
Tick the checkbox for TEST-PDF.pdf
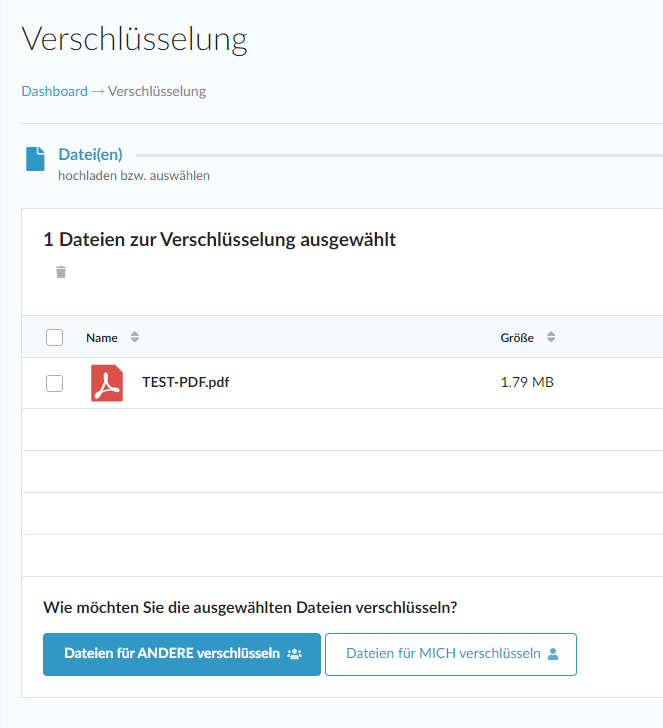(x=55, y=383)
